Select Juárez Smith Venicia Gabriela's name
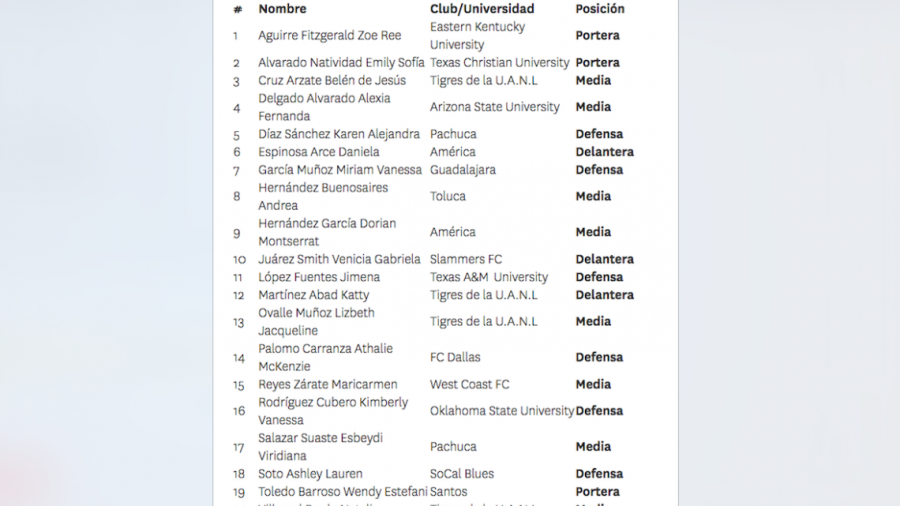 pos(338,259)
